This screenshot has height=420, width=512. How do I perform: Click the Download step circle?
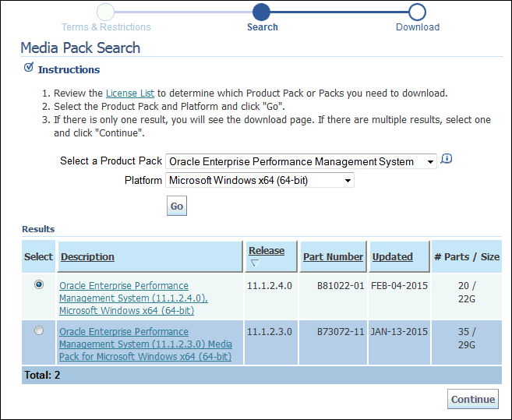[417, 12]
